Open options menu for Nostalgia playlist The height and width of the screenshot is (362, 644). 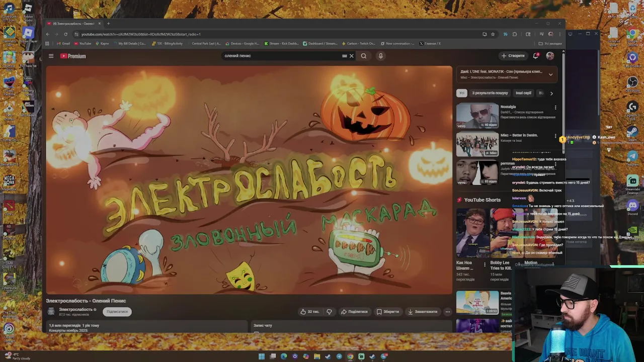coord(555,108)
